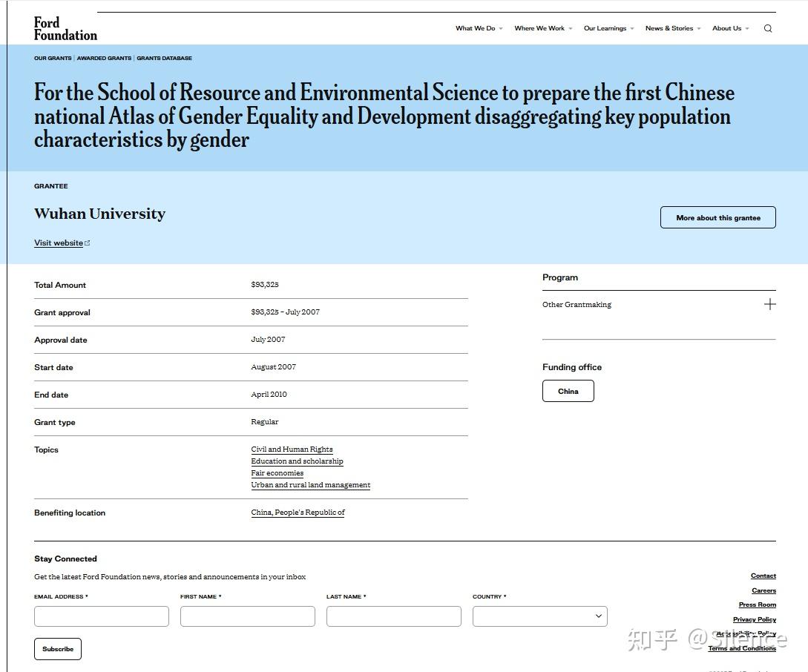Image resolution: width=808 pixels, height=672 pixels.
Task: Open the Civil and Human Rights topic
Action: click(292, 449)
